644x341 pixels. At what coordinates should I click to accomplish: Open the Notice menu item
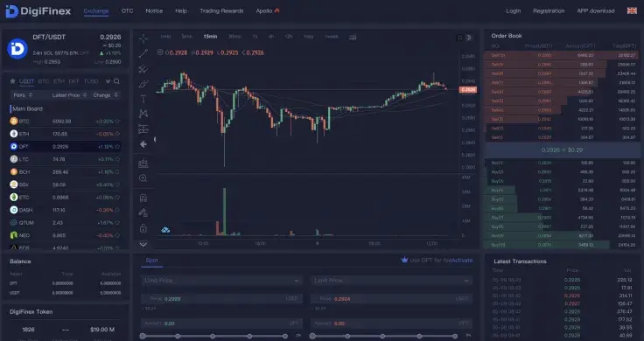click(154, 11)
